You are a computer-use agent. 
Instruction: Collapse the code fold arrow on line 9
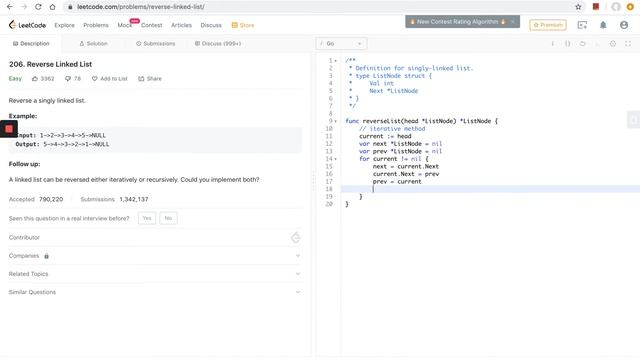click(x=336, y=121)
